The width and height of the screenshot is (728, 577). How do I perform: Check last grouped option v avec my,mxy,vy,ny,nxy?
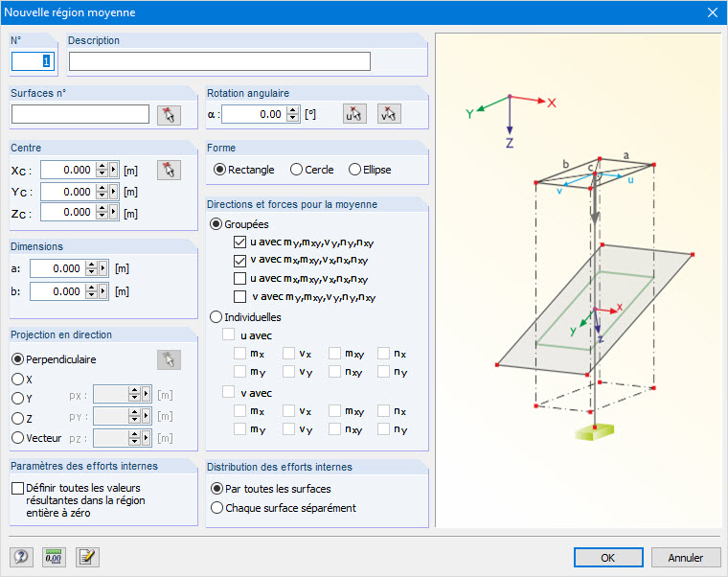point(239,296)
